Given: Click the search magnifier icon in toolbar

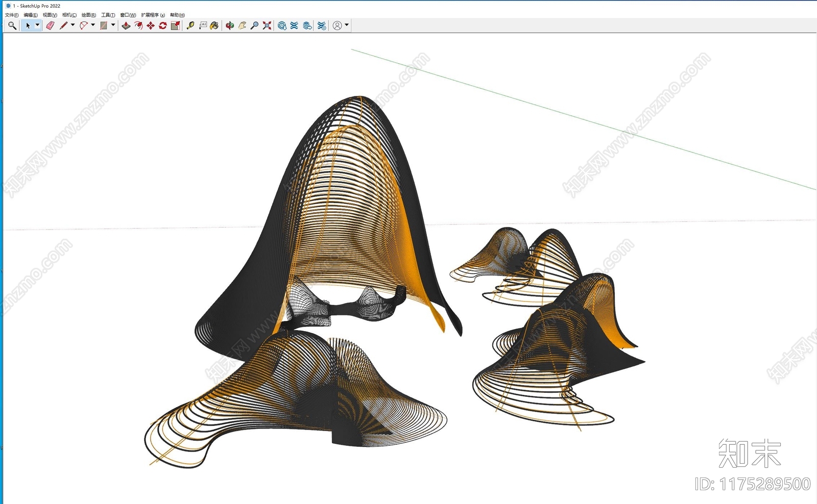Looking at the screenshot, I should [12, 25].
